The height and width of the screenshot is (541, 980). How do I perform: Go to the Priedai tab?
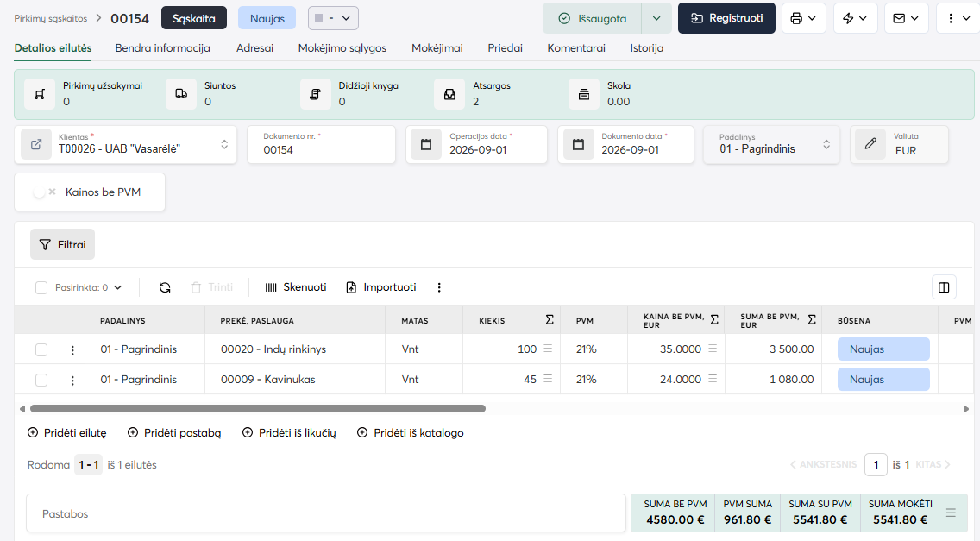coord(505,48)
